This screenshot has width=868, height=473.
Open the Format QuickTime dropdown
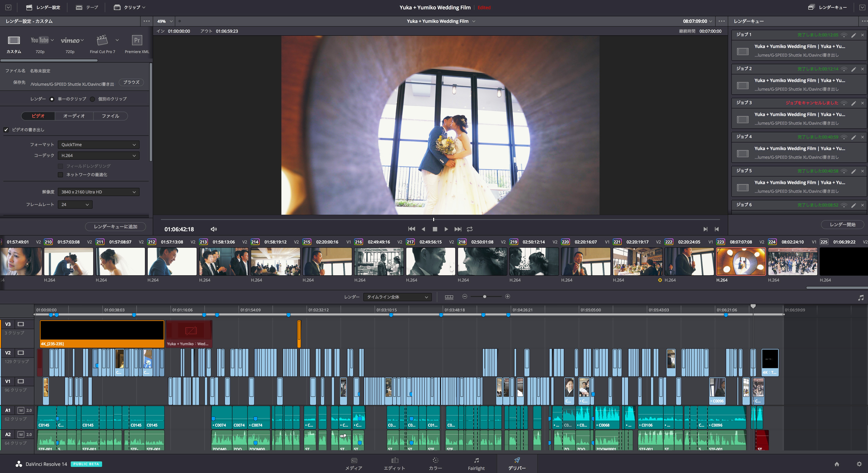coord(98,144)
